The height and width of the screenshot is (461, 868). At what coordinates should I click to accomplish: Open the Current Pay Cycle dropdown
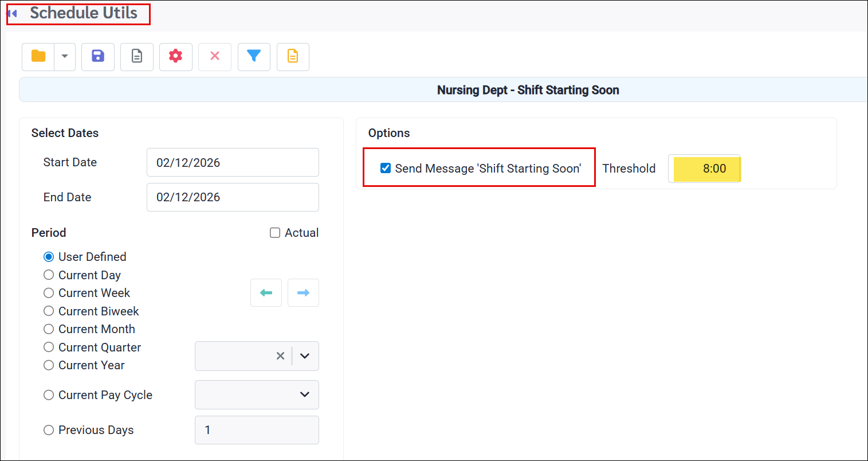pyautogui.click(x=257, y=394)
